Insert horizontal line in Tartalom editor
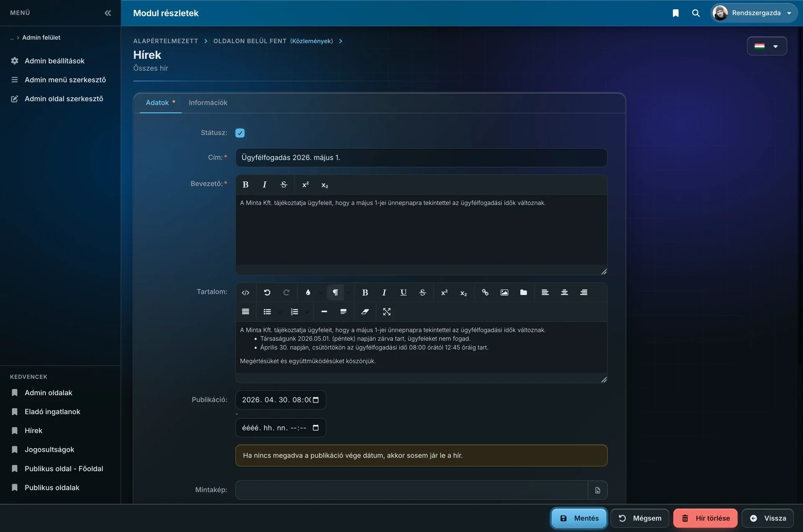This screenshot has width=803, height=532. (x=324, y=312)
